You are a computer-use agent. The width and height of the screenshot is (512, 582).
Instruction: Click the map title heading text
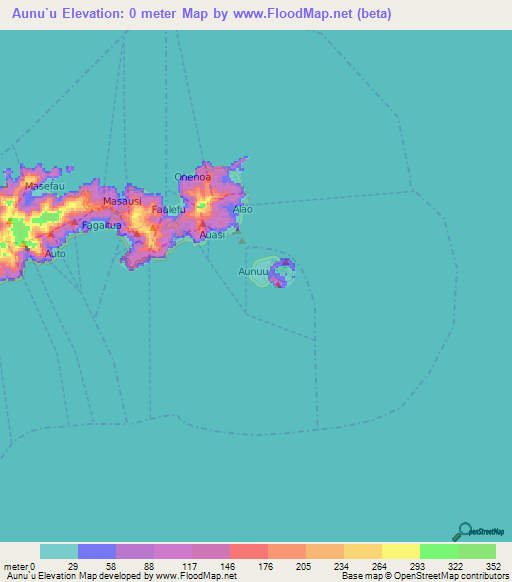point(202,14)
